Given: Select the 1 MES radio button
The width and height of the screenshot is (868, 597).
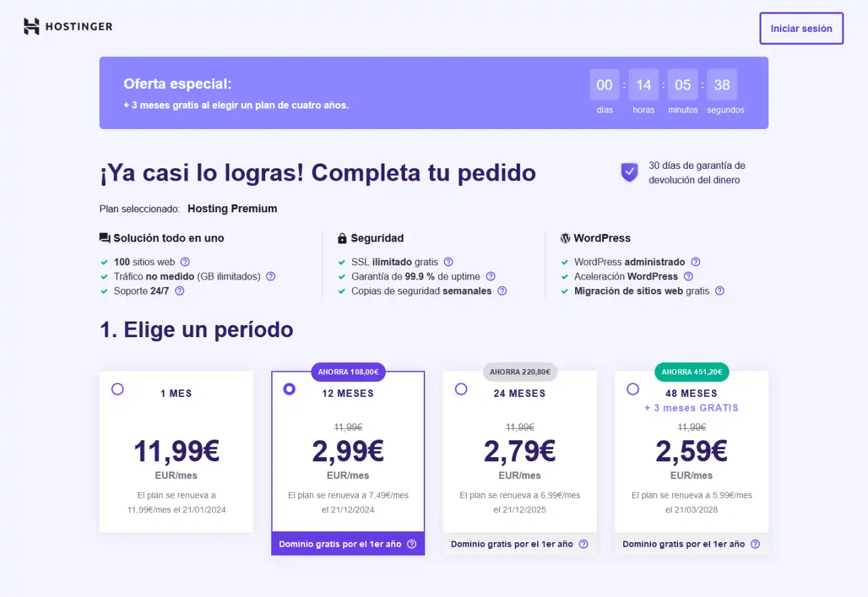Looking at the screenshot, I should [117, 389].
